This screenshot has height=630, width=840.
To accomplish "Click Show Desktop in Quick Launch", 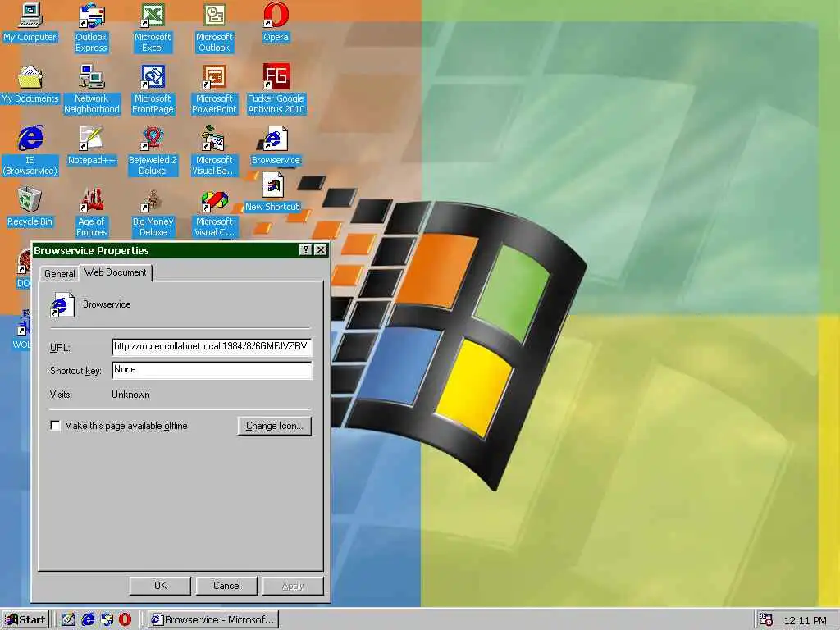I will [68, 620].
